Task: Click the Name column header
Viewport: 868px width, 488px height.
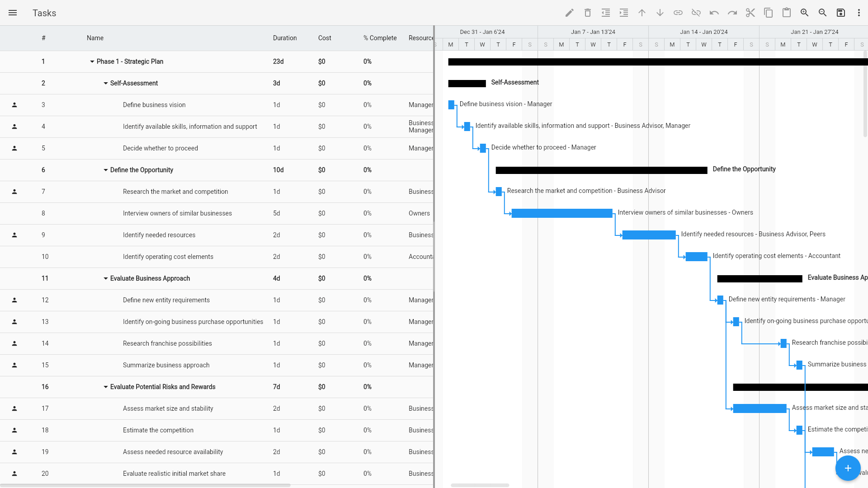Action: 95,38
